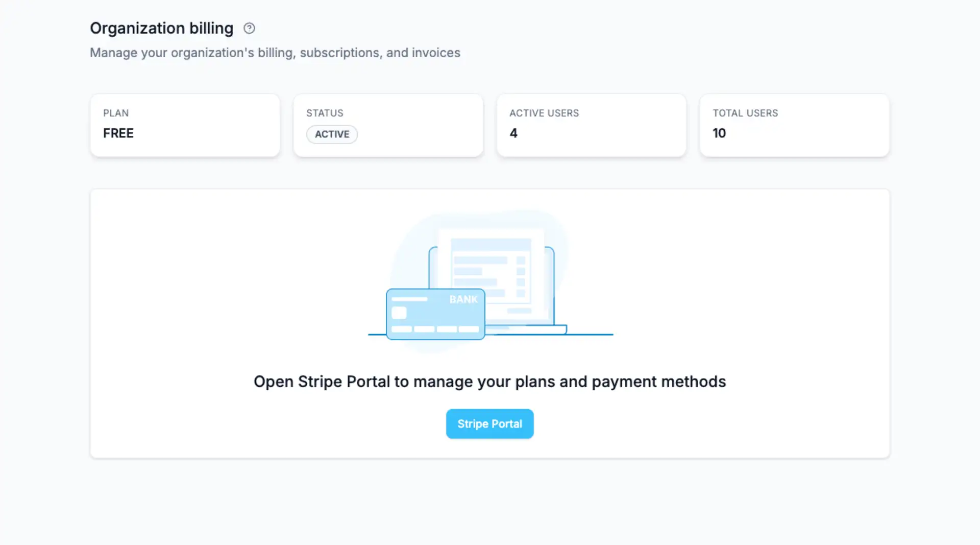
Task: Click the ACTIVE pill in the STATUS card
Action: (x=332, y=134)
